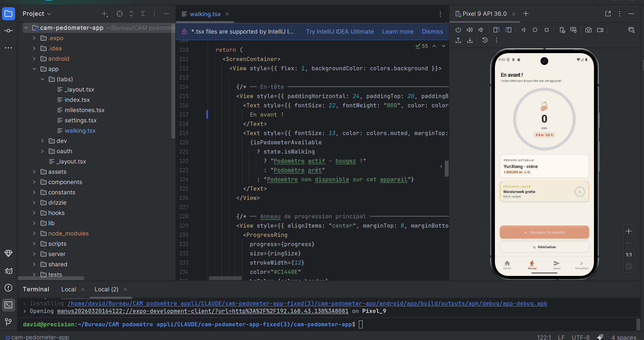Rotate the emulator device left
644x340 pixels.
tap(496, 30)
